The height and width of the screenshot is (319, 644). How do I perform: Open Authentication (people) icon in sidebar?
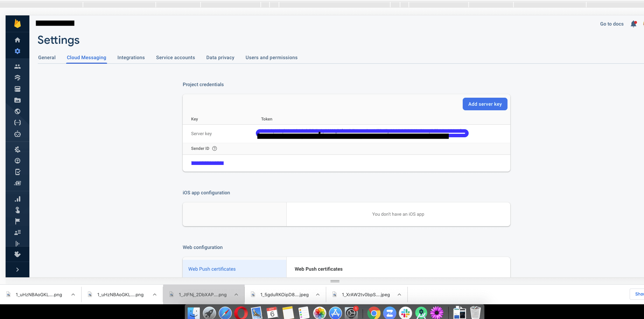tap(17, 67)
